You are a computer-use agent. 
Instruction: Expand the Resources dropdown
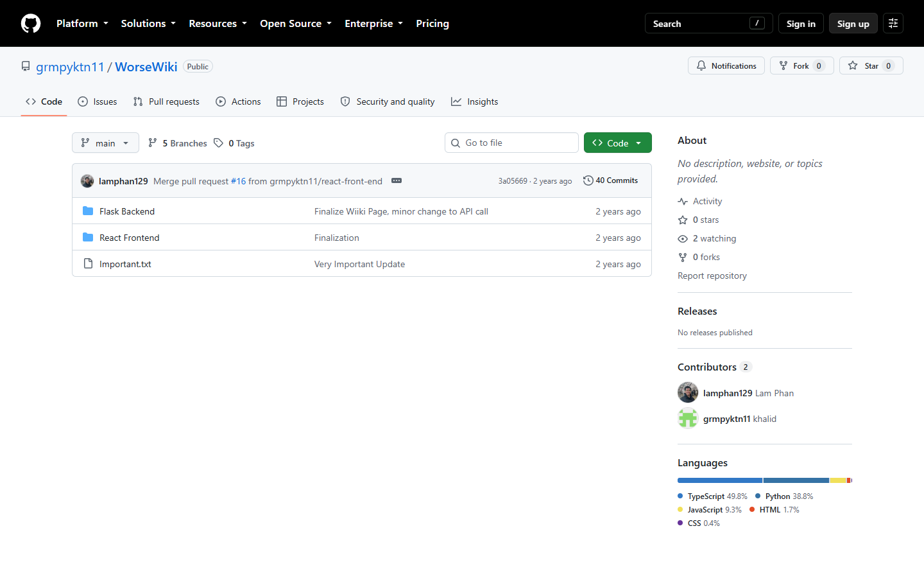(218, 24)
